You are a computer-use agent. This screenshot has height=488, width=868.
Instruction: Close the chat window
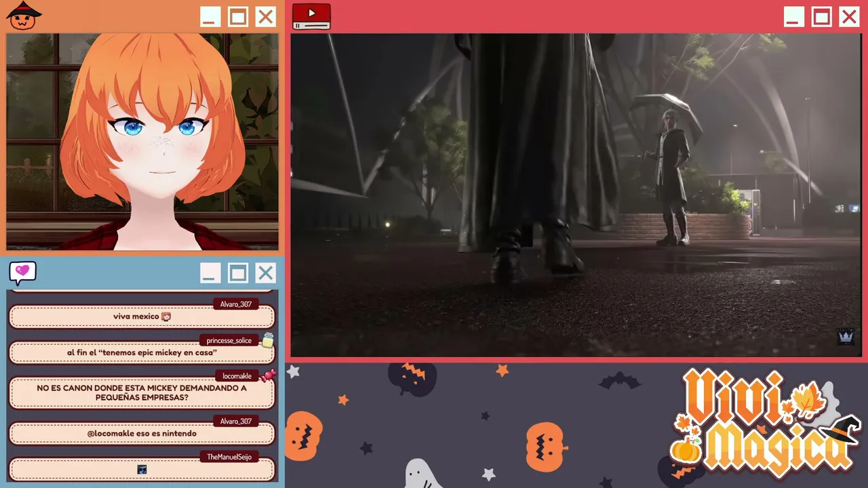[x=265, y=273]
